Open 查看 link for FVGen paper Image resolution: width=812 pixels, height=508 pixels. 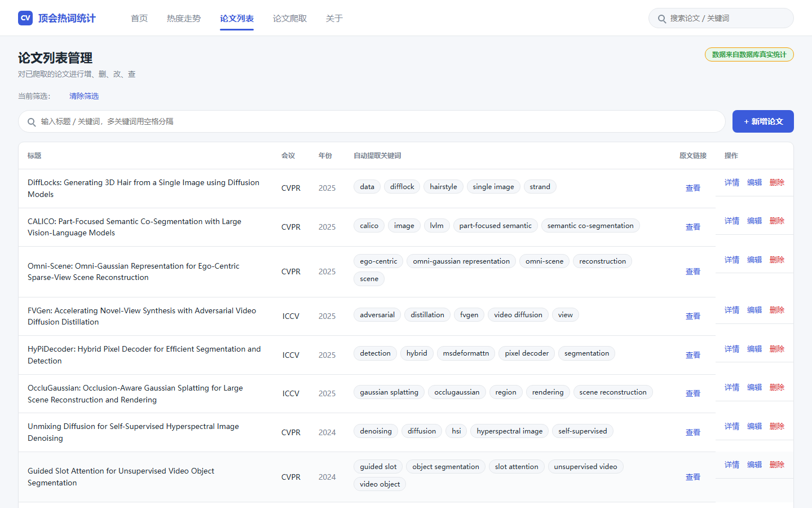[x=693, y=316]
